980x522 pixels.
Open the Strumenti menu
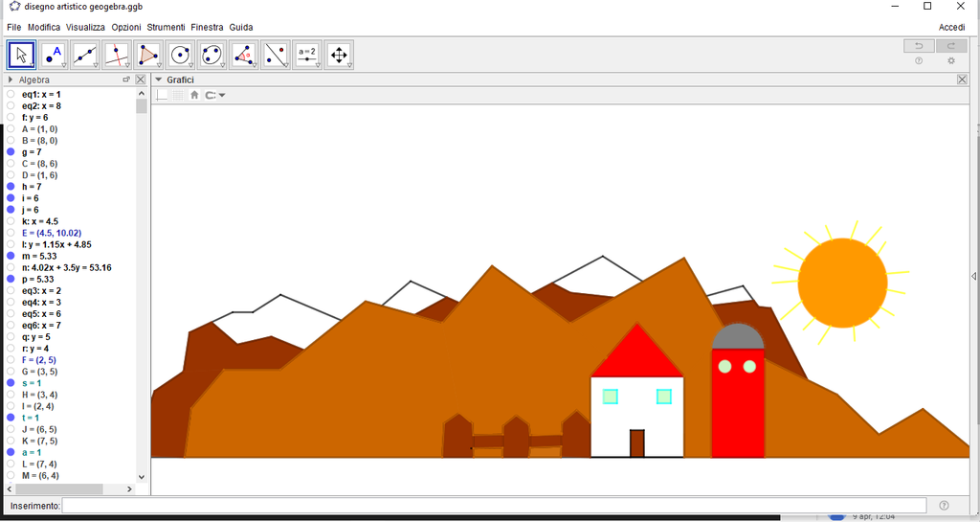click(166, 28)
